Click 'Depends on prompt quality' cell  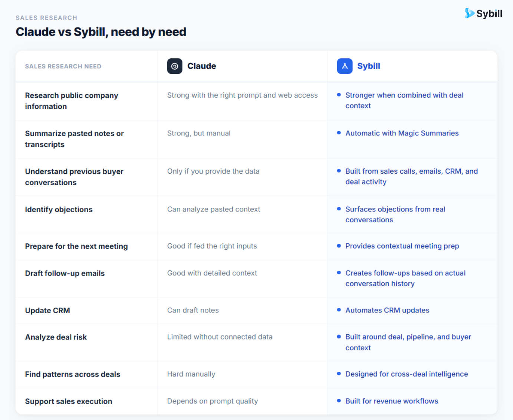(x=213, y=401)
